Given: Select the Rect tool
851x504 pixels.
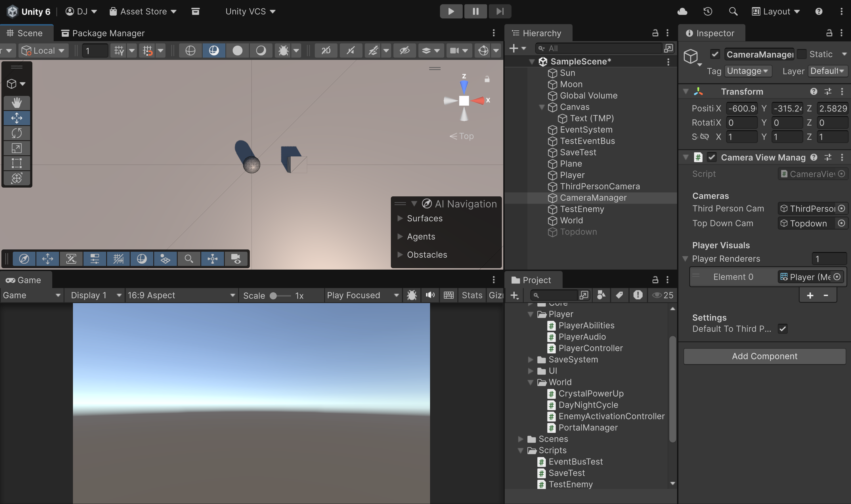Looking at the screenshot, I should pos(16,163).
